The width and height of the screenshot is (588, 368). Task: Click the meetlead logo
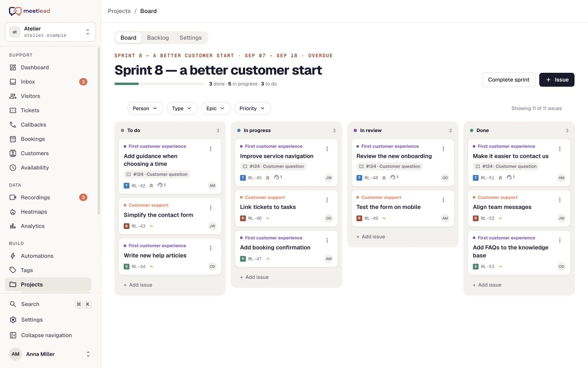pyautogui.click(x=29, y=11)
